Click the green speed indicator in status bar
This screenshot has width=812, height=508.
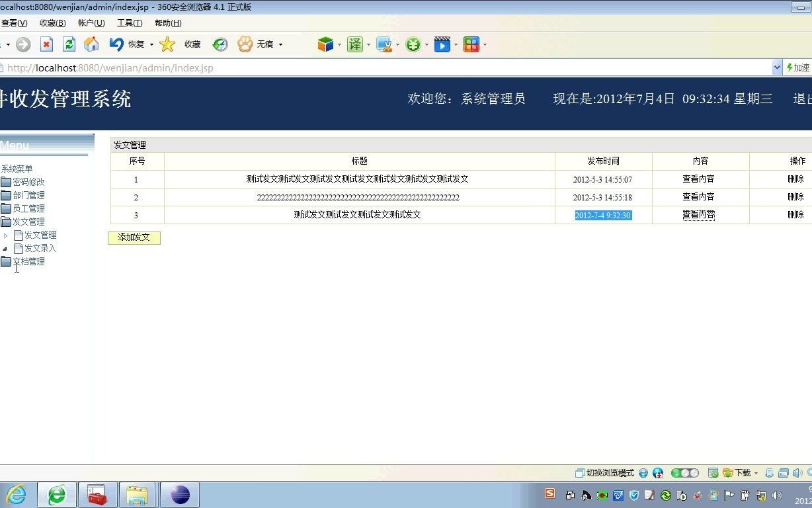(676, 473)
